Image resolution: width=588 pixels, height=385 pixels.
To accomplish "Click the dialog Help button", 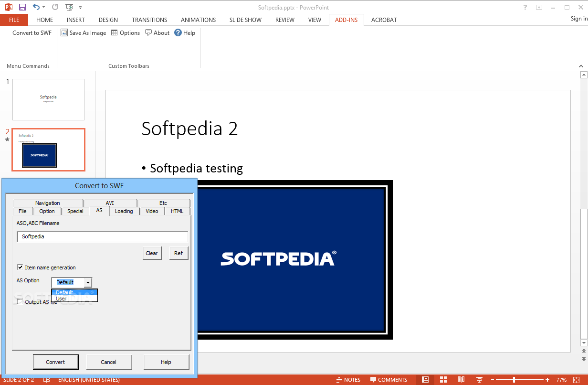I will 166,362.
